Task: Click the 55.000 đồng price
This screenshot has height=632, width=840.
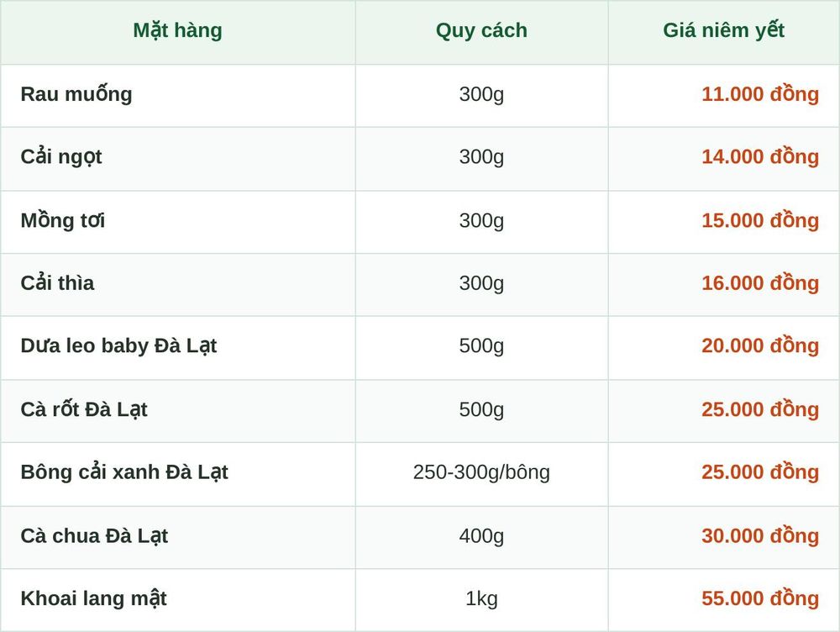Action: [x=760, y=598]
